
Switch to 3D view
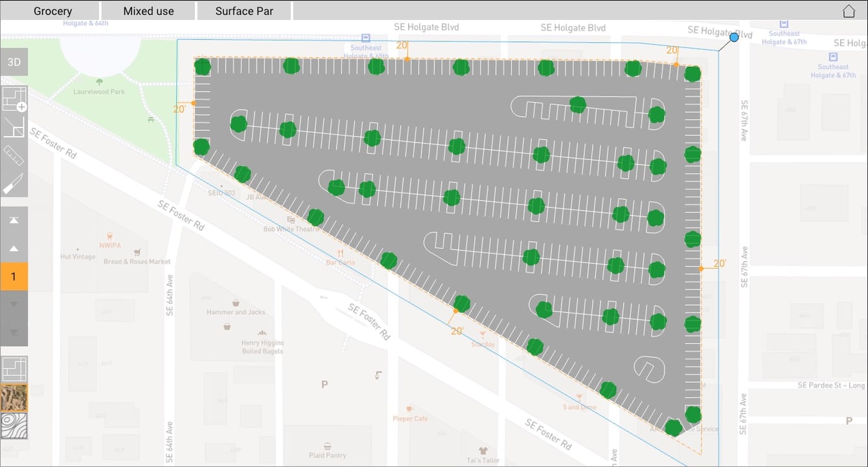(x=14, y=62)
